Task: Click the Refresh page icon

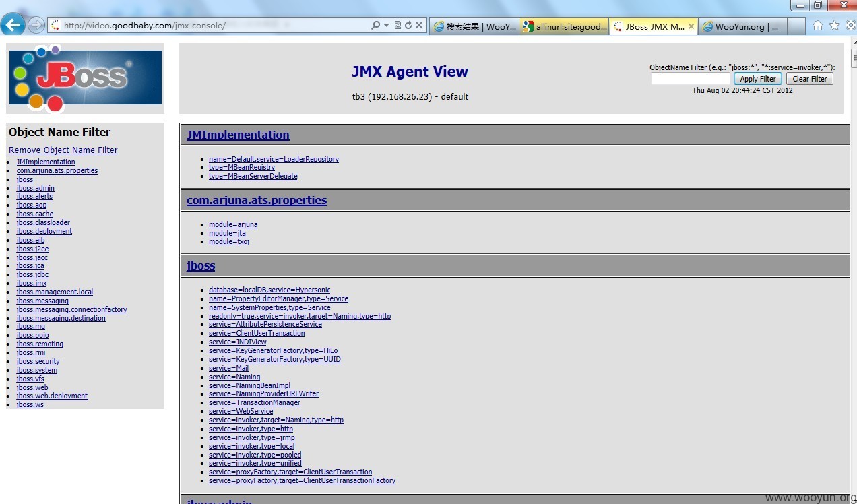Action: 408,26
